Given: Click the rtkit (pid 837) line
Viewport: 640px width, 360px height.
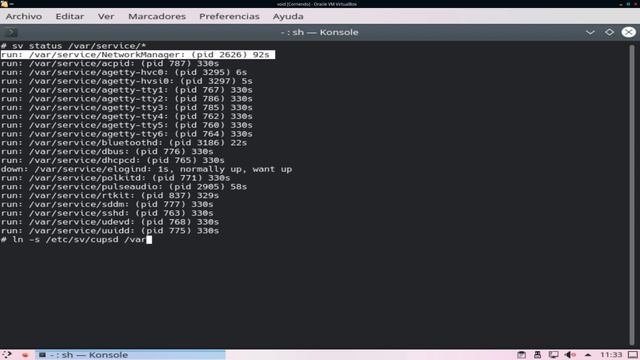Looking at the screenshot, I should point(110,196).
